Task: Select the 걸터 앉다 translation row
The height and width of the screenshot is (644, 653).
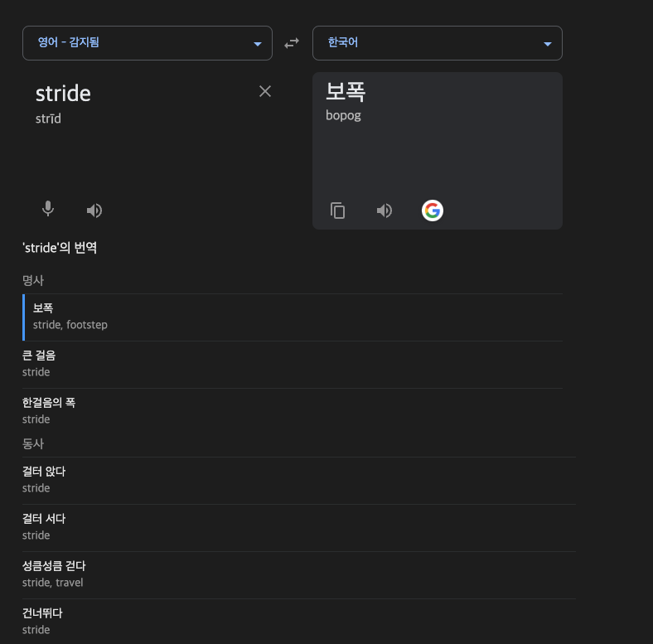Action: [x=299, y=480]
